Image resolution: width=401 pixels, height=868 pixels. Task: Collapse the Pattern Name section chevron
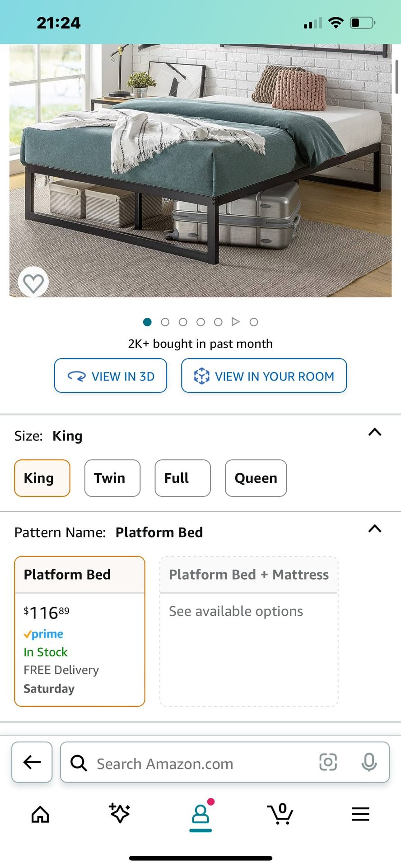[x=375, y=529]
